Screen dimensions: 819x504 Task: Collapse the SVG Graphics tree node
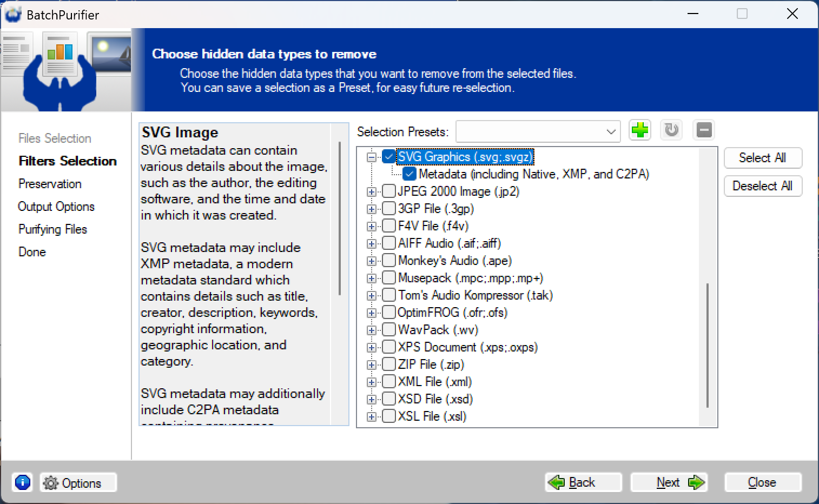[372, 157]
